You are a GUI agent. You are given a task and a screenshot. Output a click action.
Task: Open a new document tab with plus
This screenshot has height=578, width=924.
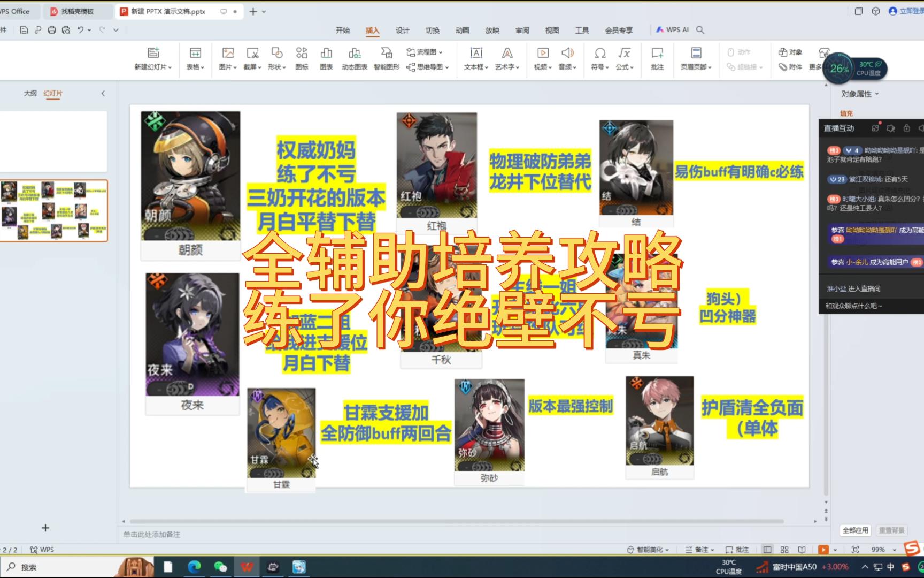pyautogui.click(x=253, y=11)
